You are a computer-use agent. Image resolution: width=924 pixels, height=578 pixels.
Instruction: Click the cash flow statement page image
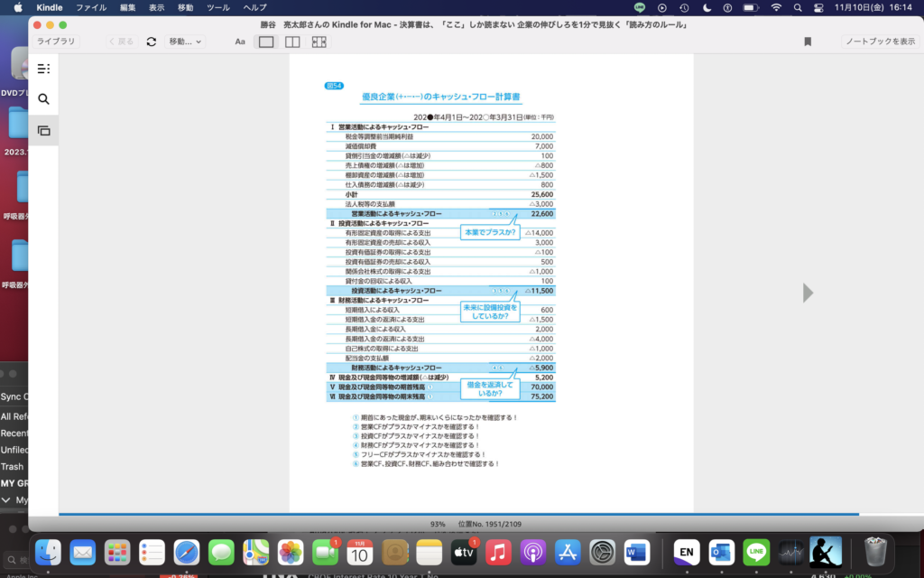(440, 271)
